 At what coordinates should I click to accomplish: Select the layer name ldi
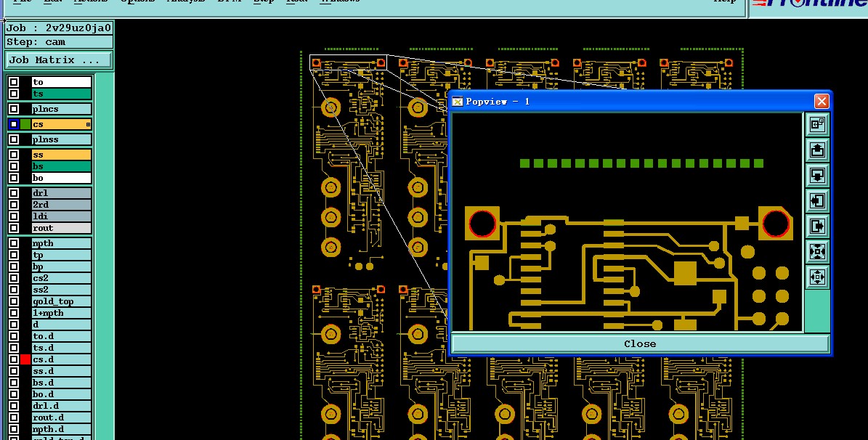tap(62, 216)
